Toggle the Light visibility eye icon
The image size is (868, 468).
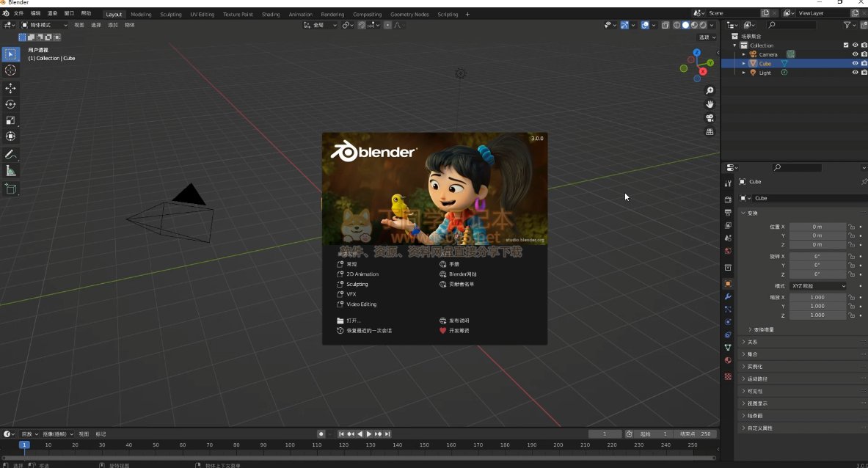(x=855, y=73)
